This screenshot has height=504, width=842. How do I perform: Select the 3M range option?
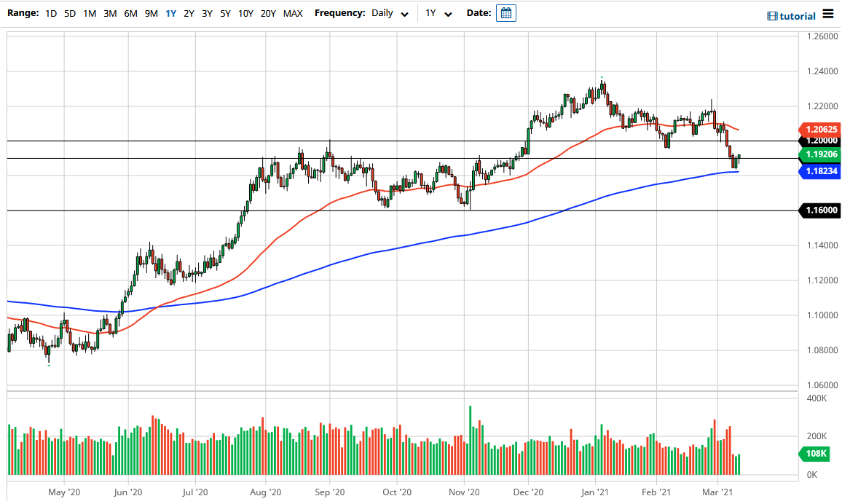tap(109, 13)
